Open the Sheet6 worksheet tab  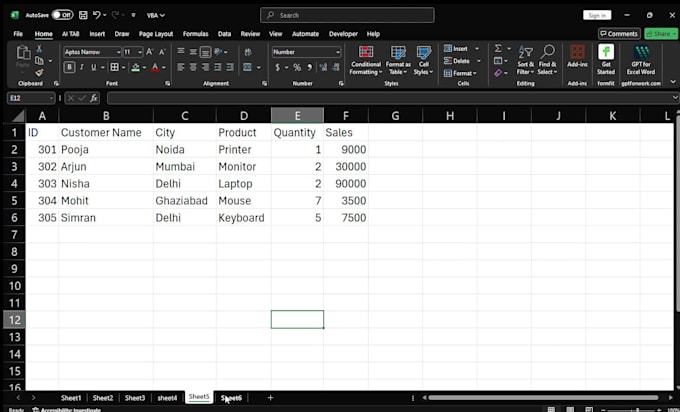click(231, 398)
